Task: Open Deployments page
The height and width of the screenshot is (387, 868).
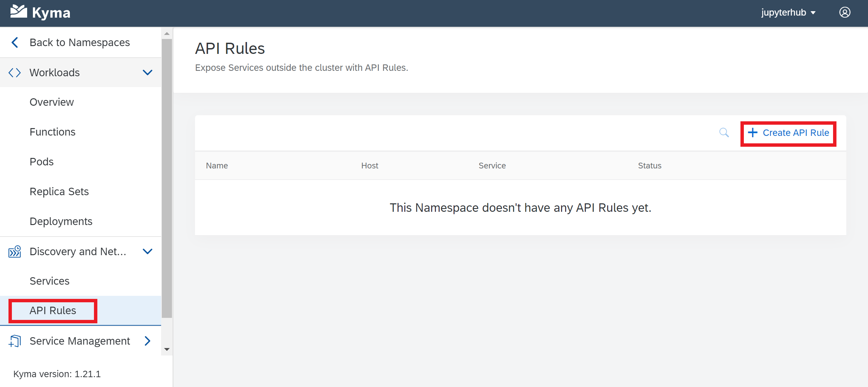Action: [x=81, y=221]
